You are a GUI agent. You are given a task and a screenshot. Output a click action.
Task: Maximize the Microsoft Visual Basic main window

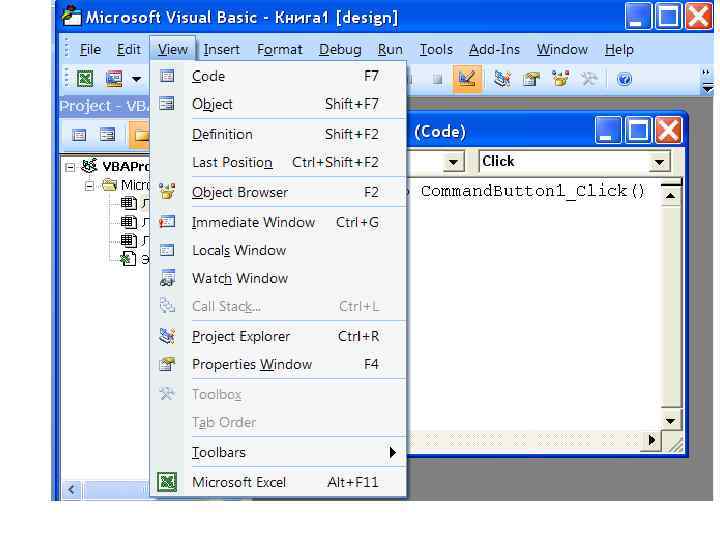(668, 17)
